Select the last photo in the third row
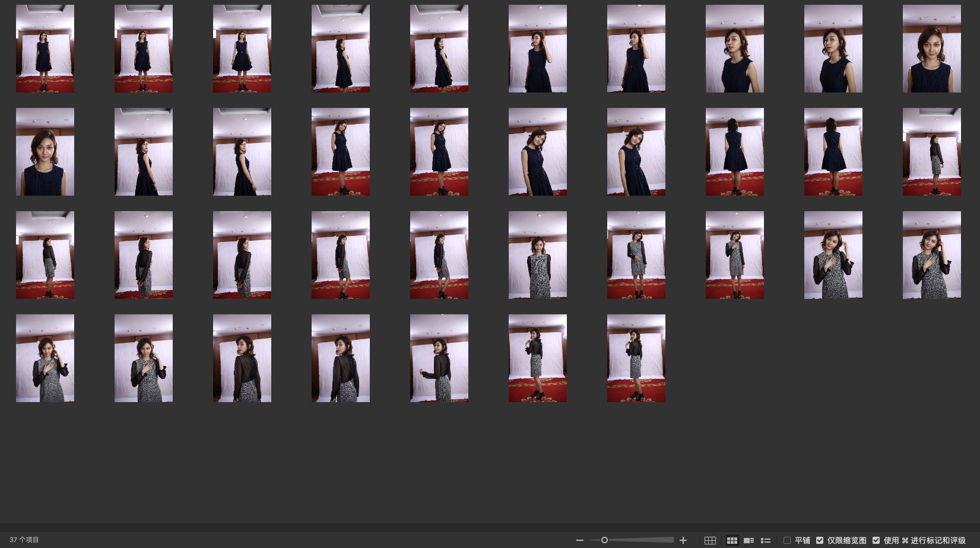This screenshot has width=980, height=548. pyautogui.click(x=932, y=255)
